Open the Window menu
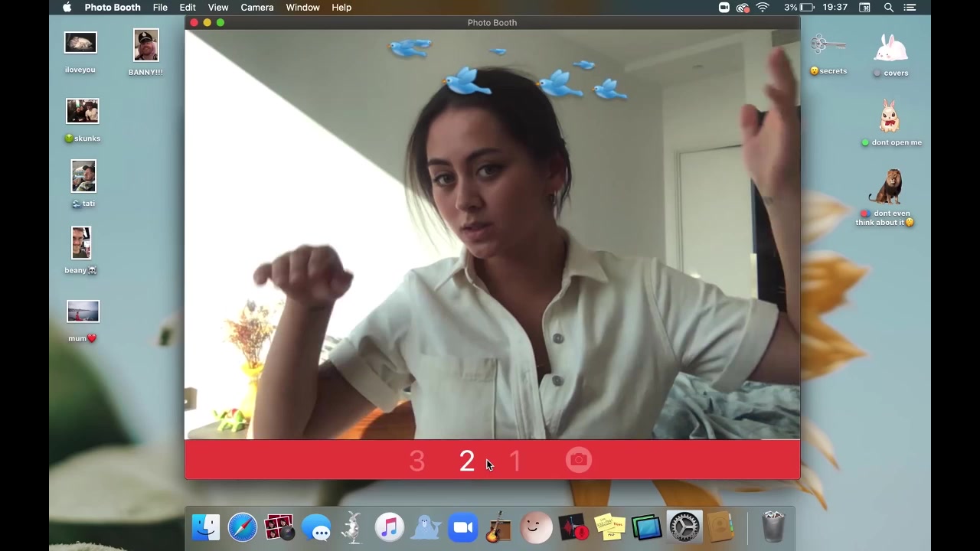 pyautogui.click(x=303, y=7)
